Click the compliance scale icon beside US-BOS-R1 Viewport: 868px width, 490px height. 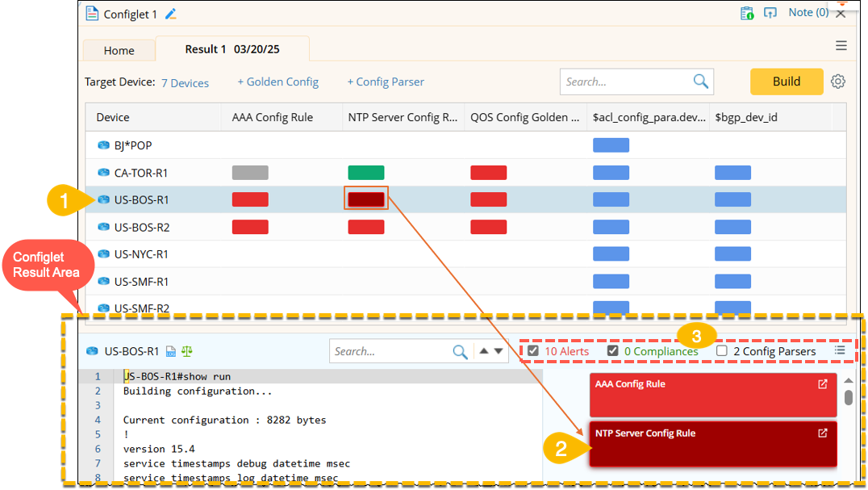186,351
